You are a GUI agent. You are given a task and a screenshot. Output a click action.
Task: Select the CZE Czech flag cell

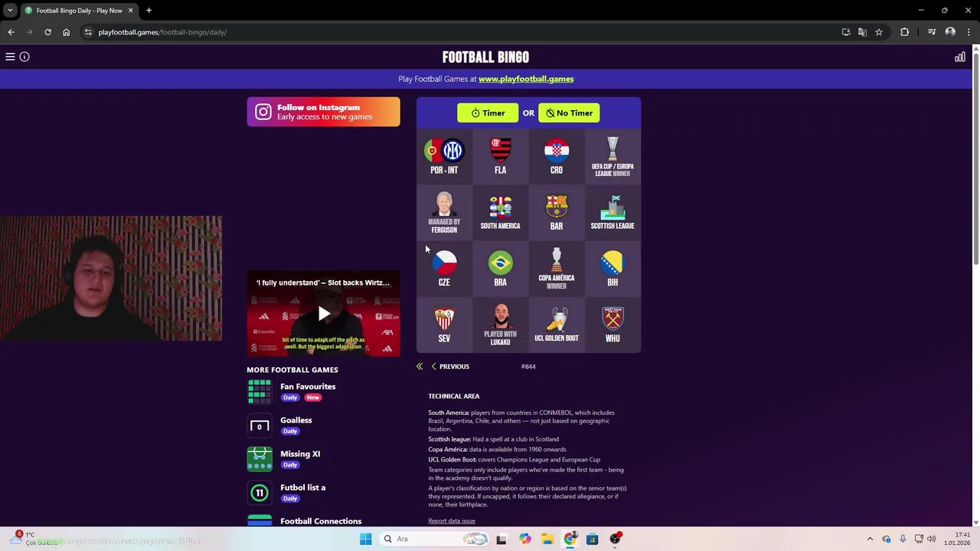tap(444, 269)
